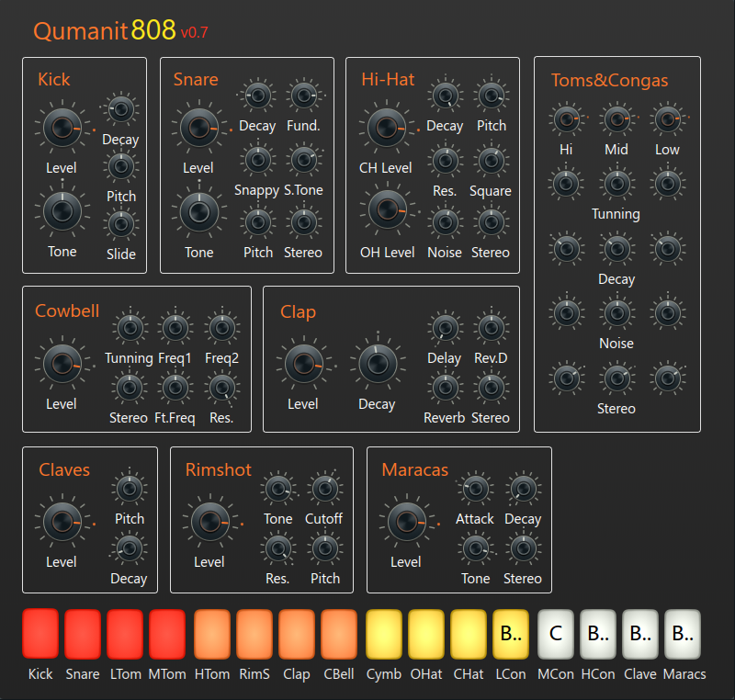
Task: Click the Snare Tone knob
Action: pos(198,212)
